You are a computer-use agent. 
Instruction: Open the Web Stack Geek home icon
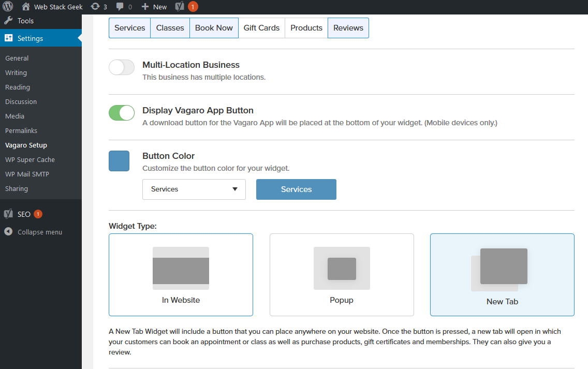(26, 7)
